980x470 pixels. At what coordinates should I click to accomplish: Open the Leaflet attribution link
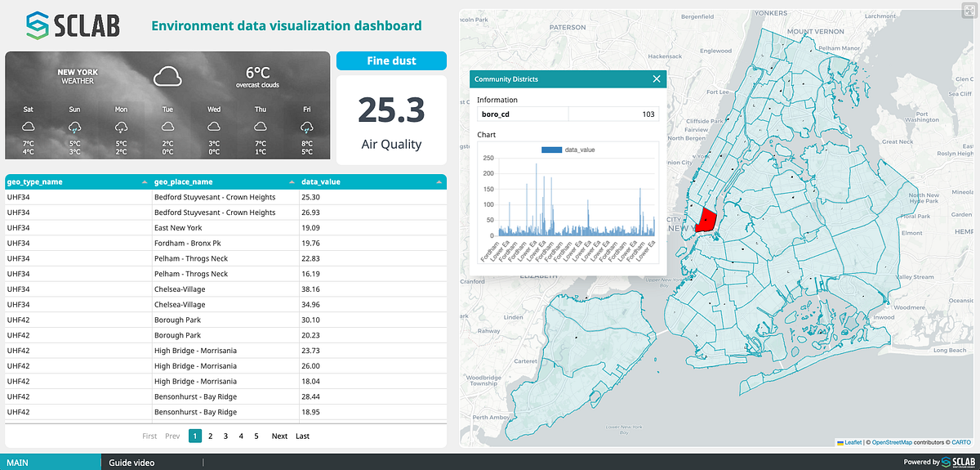(x=852, y=442)
